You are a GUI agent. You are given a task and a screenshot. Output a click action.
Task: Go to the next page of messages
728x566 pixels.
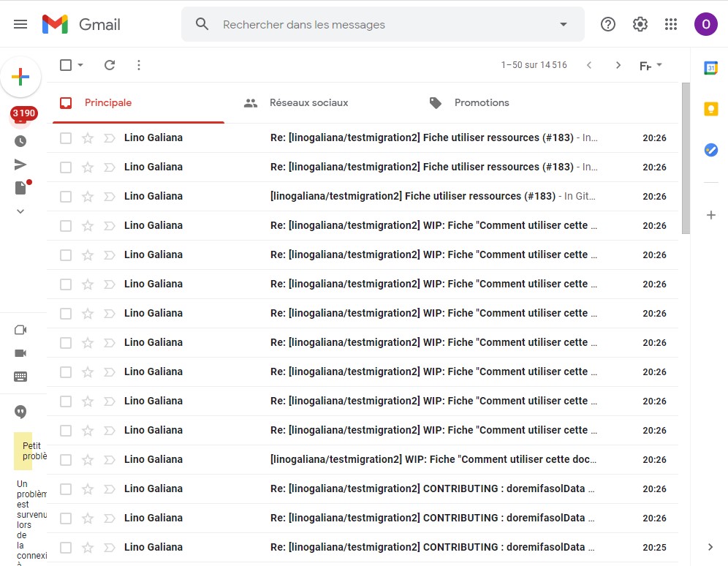pyautogui.click(x=618, y=65)
